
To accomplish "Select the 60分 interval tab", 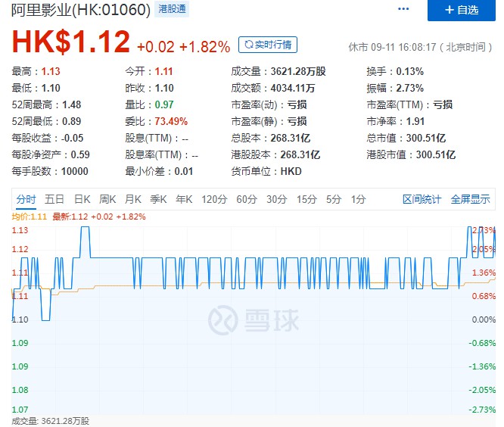I will [x=247, y=199].
